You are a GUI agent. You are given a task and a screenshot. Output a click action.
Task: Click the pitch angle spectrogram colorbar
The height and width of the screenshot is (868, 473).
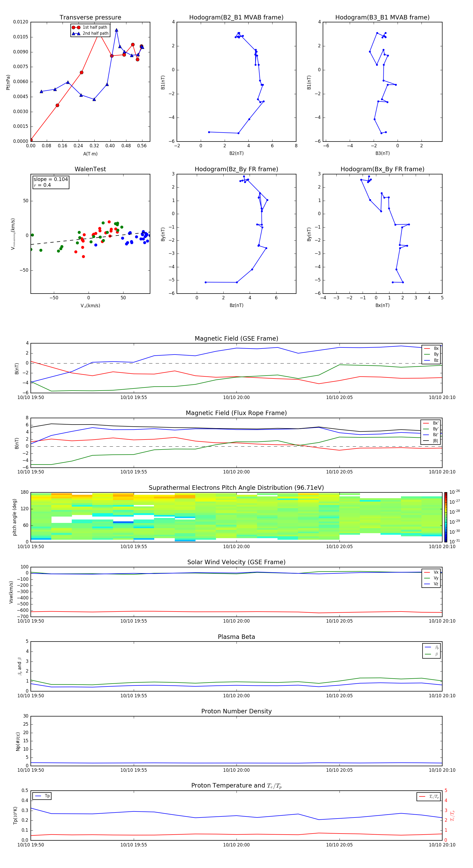pos(445,517)
